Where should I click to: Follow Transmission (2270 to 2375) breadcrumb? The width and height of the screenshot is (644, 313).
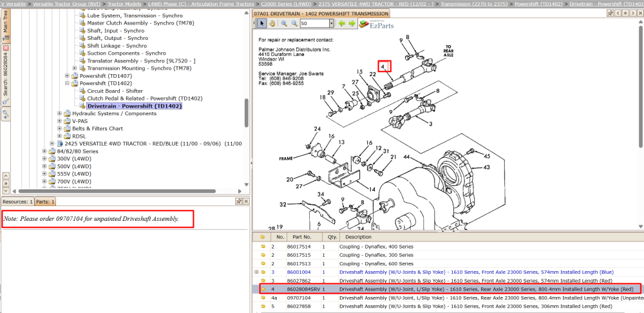(475, 3)
